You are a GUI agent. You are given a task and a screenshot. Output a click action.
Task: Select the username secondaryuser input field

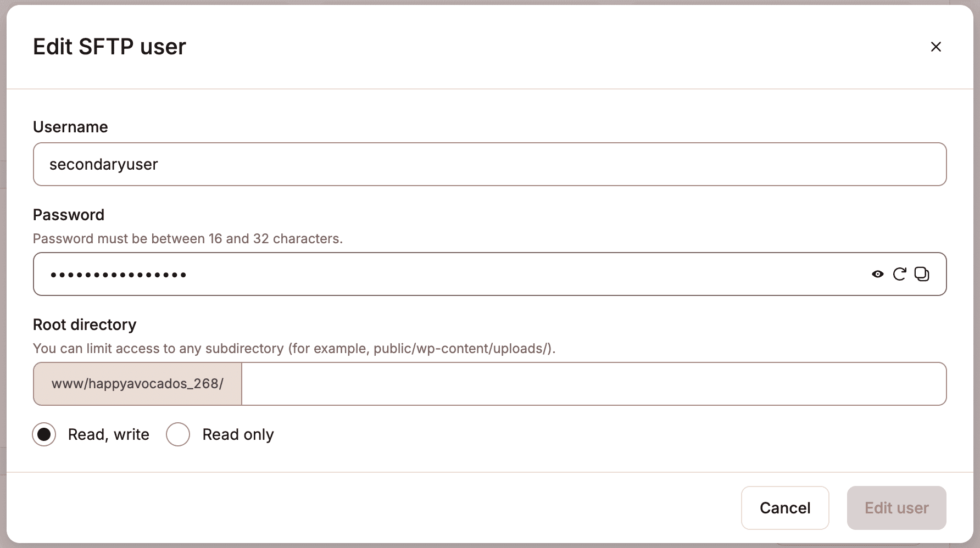pos(385,164)
